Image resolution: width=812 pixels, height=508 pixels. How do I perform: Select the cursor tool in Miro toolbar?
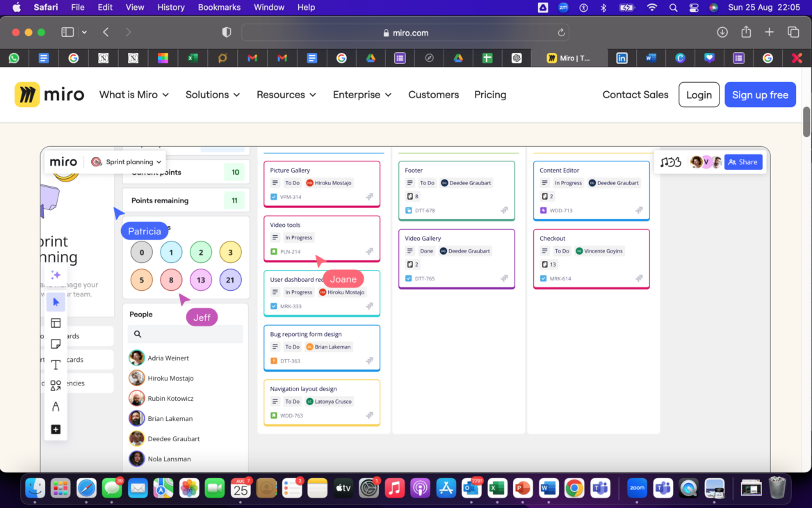[56, 302]
